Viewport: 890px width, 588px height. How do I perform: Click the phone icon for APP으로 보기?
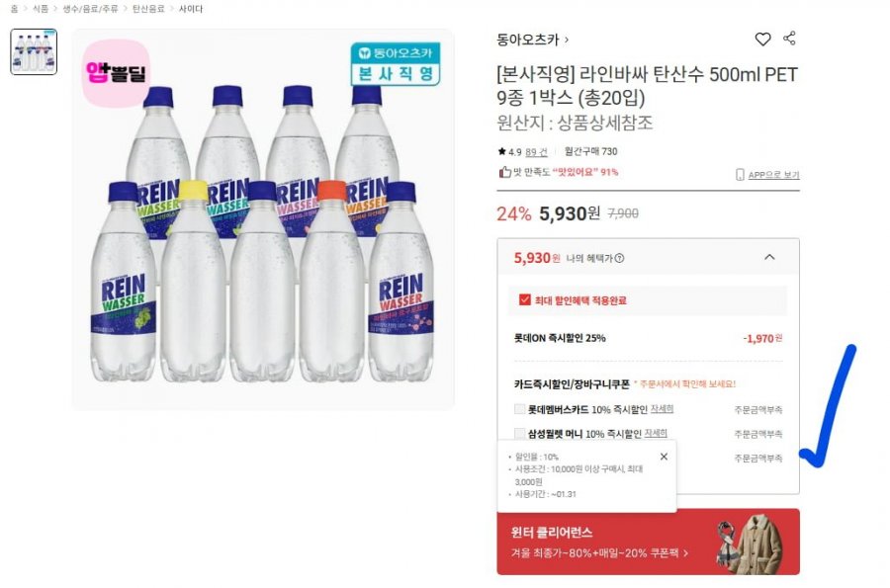(740, 175)
